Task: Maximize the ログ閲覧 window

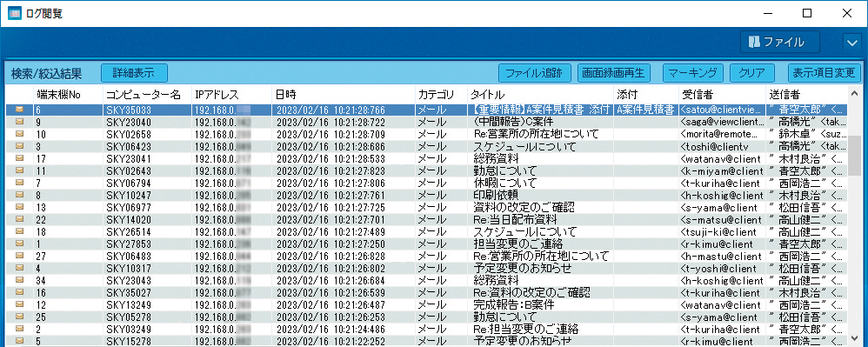Action: click(807, 13)
